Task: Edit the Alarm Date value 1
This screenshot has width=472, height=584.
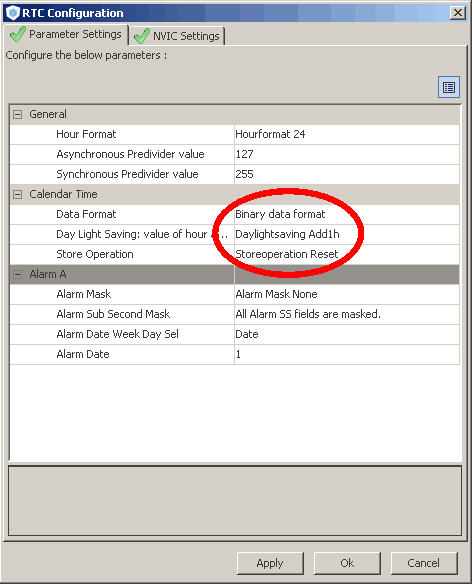Action: [346, 354]
